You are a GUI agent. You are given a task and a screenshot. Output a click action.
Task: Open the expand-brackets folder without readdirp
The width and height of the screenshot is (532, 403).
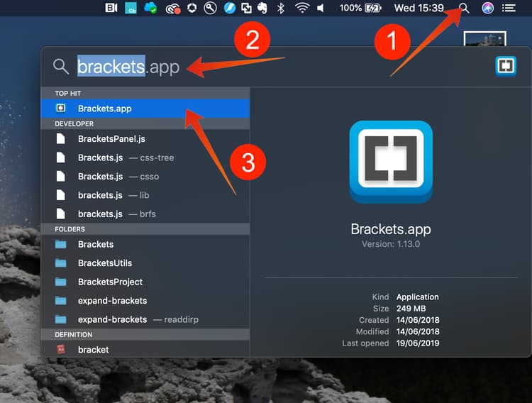tap(145, 301)
